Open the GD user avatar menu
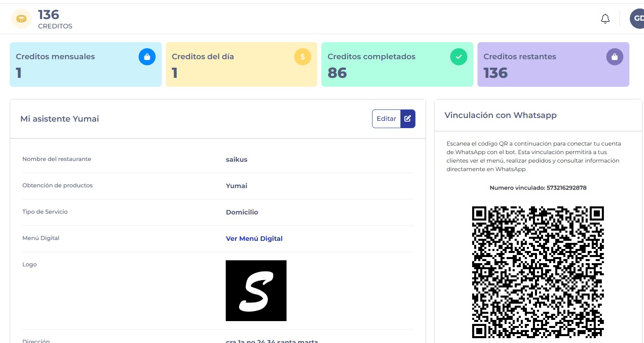 tap(637, 19)
